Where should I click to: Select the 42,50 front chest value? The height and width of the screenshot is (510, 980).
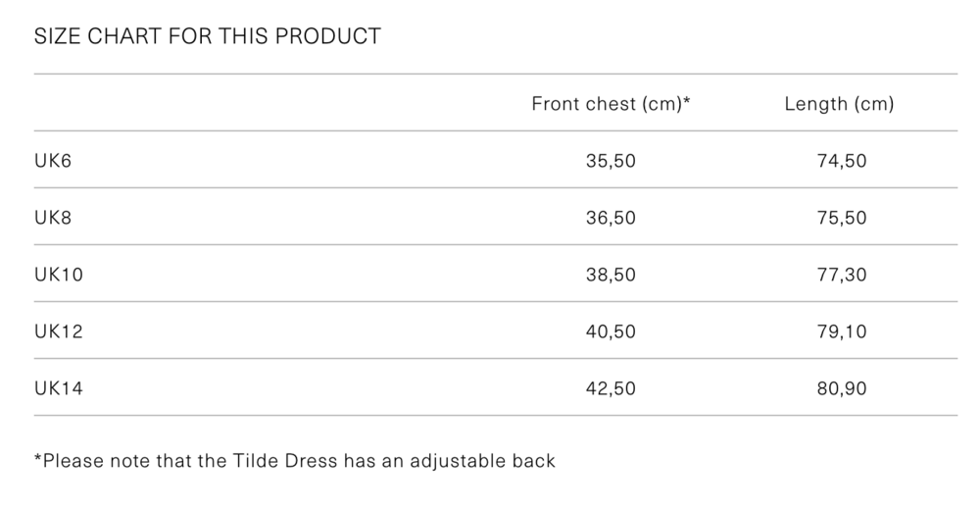tap(611, 388)
